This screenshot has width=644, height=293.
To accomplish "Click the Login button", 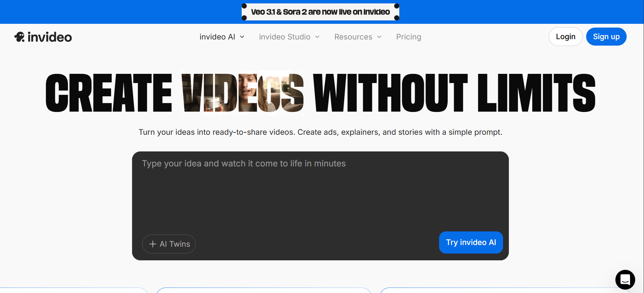I will coord(565,37).
